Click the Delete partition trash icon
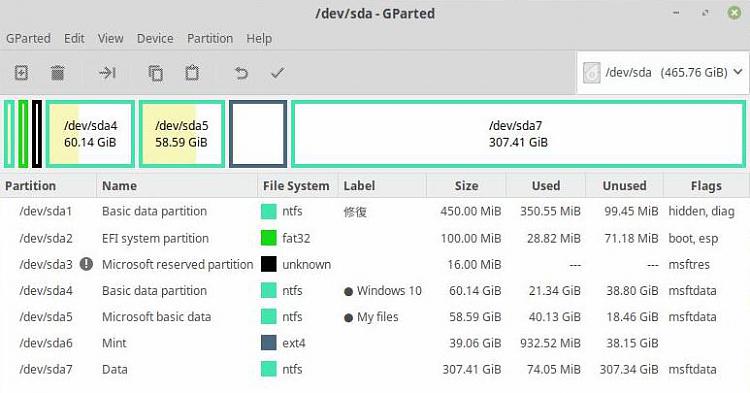 [57, 73]
